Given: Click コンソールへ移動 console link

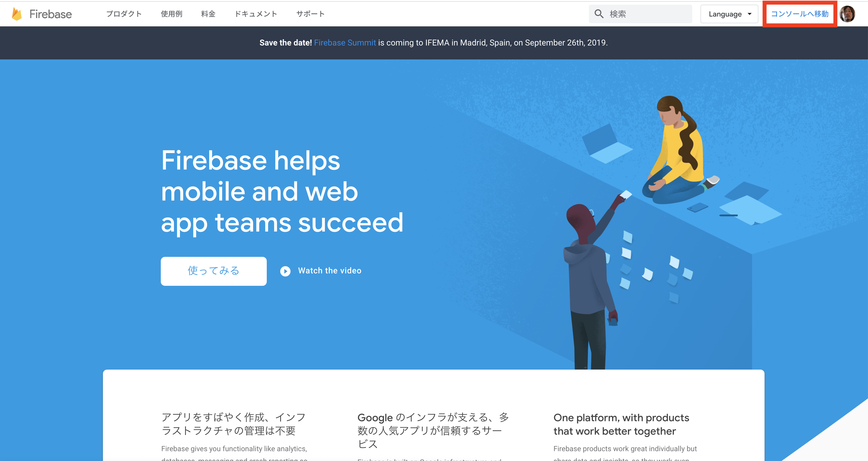Looking at the screenshot, I should click(800, 14).
